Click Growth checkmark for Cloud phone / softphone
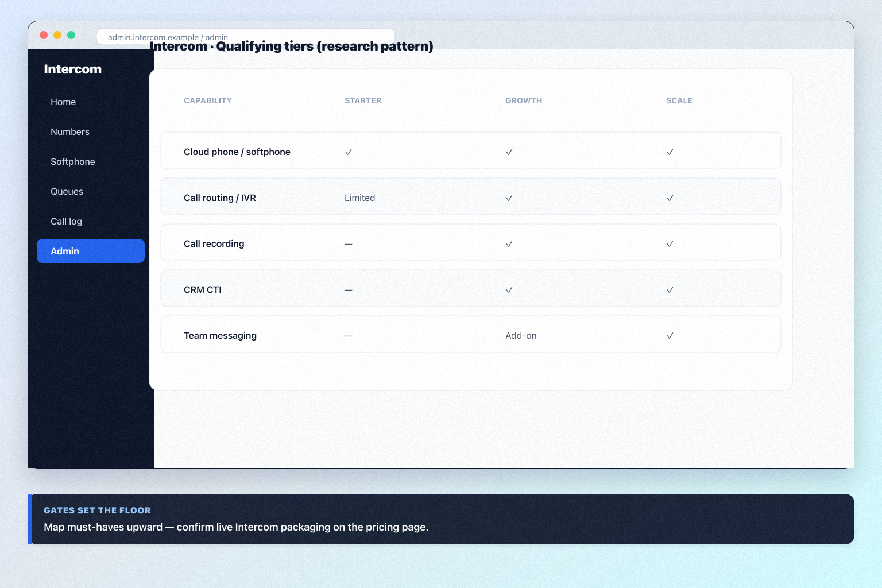The image size is (882, 588). (x=509, y=152)
